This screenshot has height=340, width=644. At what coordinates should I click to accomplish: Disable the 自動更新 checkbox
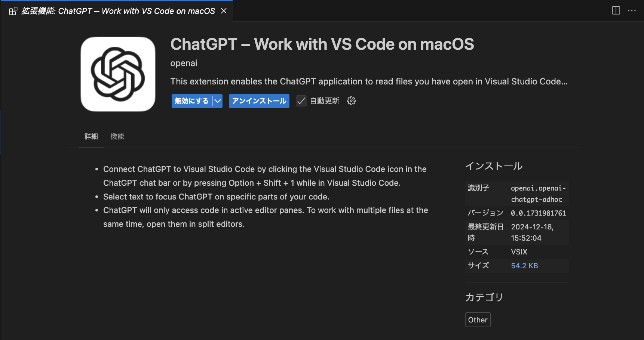(x=301, y=101)
